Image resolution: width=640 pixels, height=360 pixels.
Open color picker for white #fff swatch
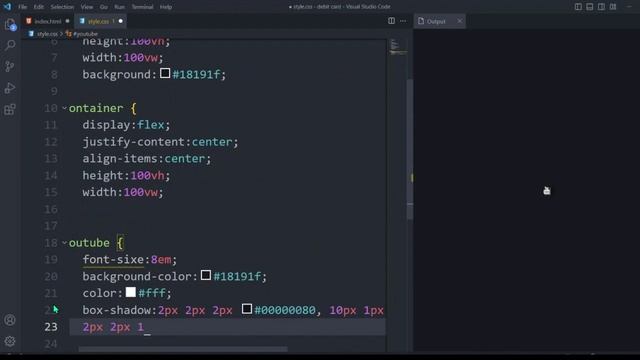(x=131, y=292)
